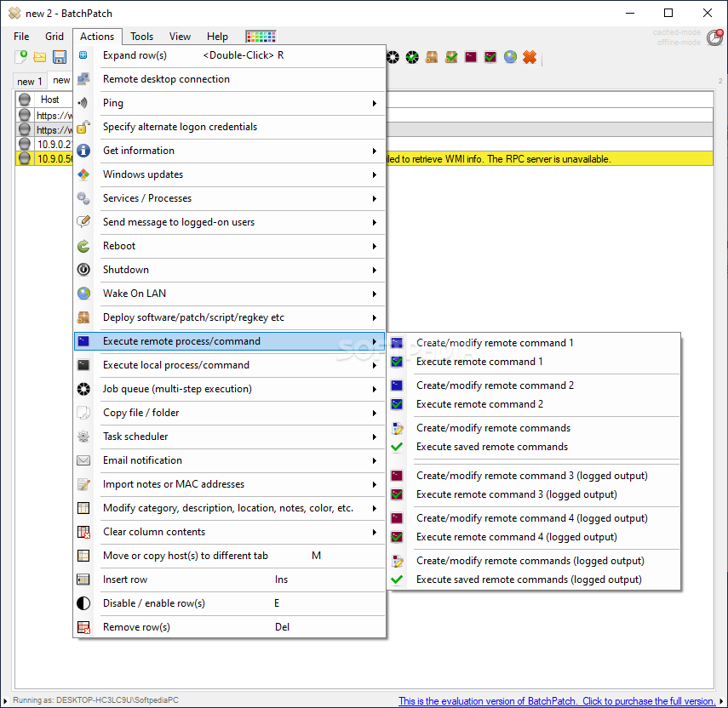Click the Services / Processes gears icon
The width and height of the screenshot is (728, 708).
tap(83, 198)
